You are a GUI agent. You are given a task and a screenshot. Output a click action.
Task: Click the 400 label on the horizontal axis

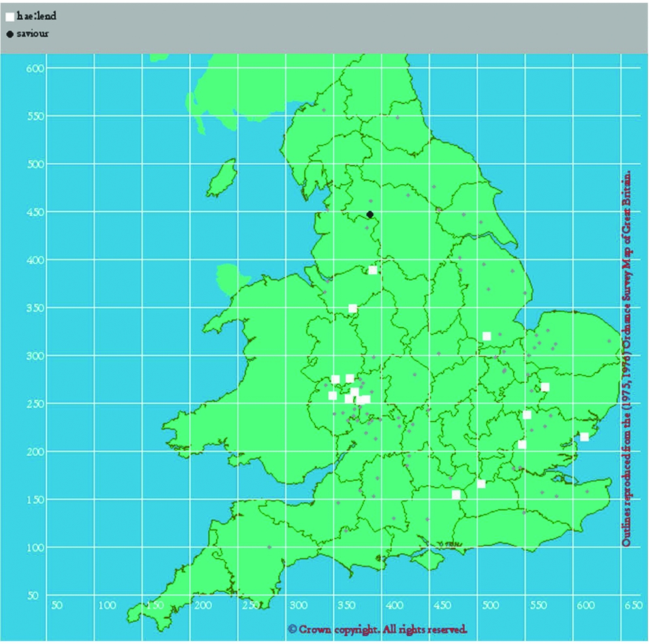pyautogui.click(x=394, y=605)
